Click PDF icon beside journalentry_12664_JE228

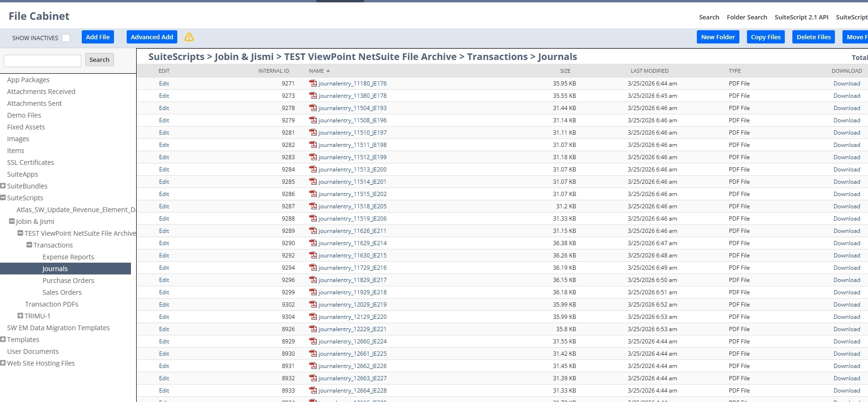pos(313,390)
